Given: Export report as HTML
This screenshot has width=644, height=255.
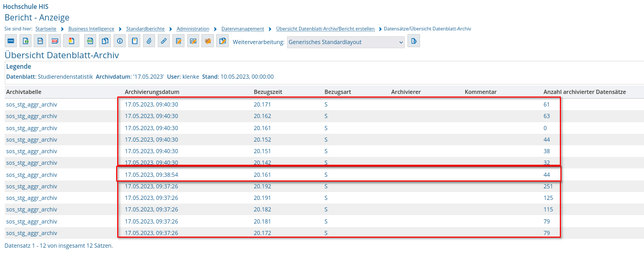Looking at the screenshot, I should [11, 41].
